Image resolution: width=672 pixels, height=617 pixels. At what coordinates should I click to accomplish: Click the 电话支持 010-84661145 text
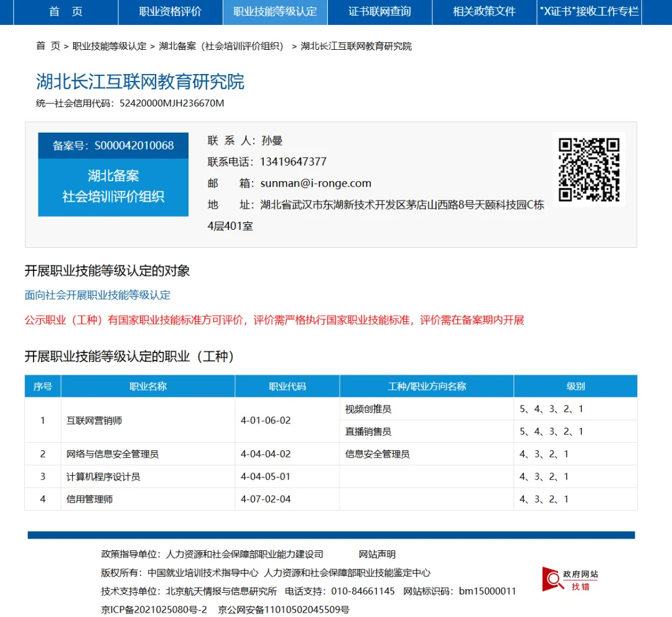click(x=340, y=591)
